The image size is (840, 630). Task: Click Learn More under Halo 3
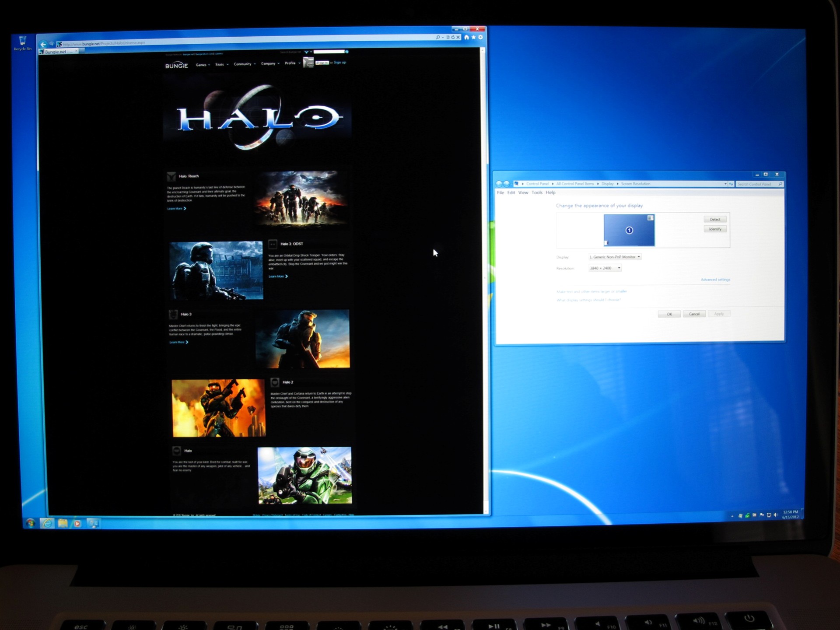(179, 342)
